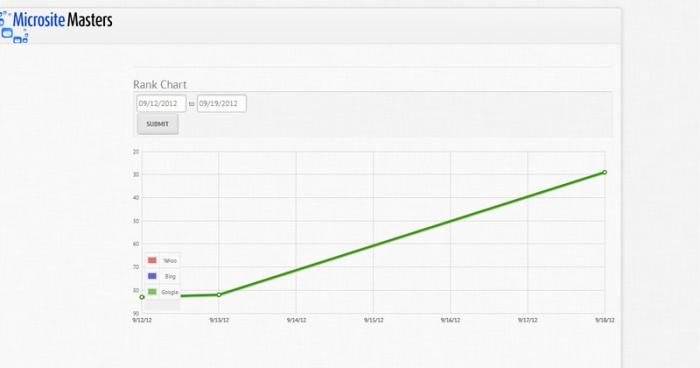Click the Microsite Masters logo
The width and height of the screenshot is (700, 368).
(62, 21)
